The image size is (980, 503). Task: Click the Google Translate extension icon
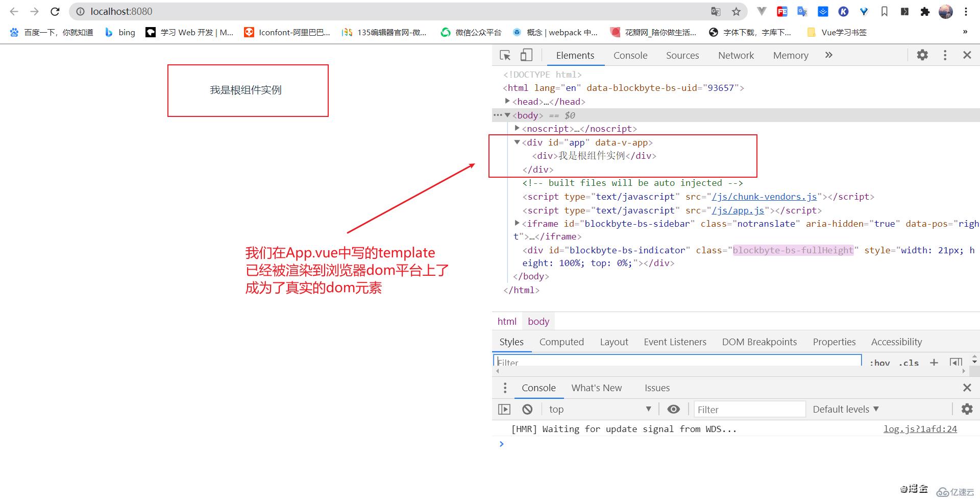(x=802, y=11)
